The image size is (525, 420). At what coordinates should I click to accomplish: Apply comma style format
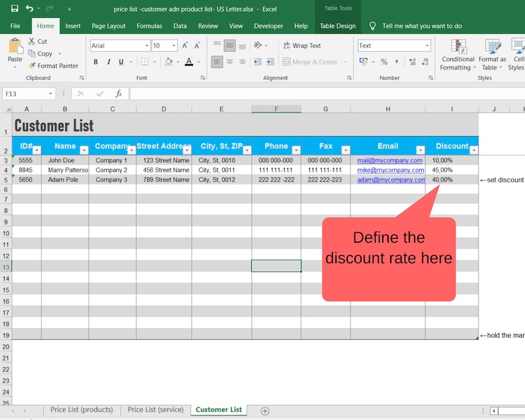pos(397,62)
